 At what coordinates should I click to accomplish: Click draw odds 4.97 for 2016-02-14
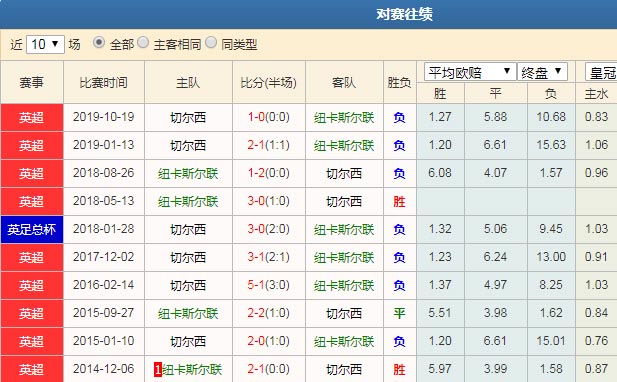click(x=495, y=285)
